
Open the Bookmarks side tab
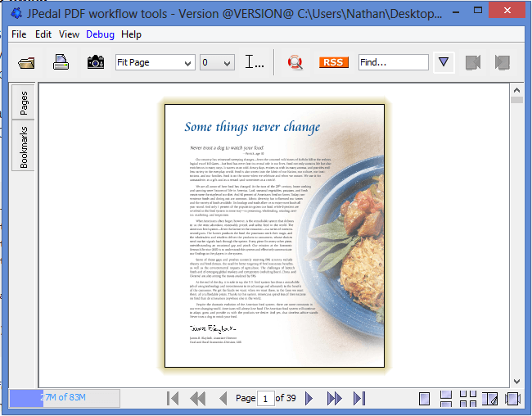pos(24,146)
